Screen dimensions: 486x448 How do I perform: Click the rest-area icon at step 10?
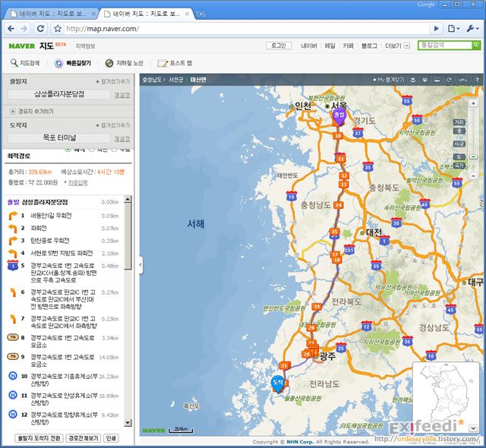(13, 376)
